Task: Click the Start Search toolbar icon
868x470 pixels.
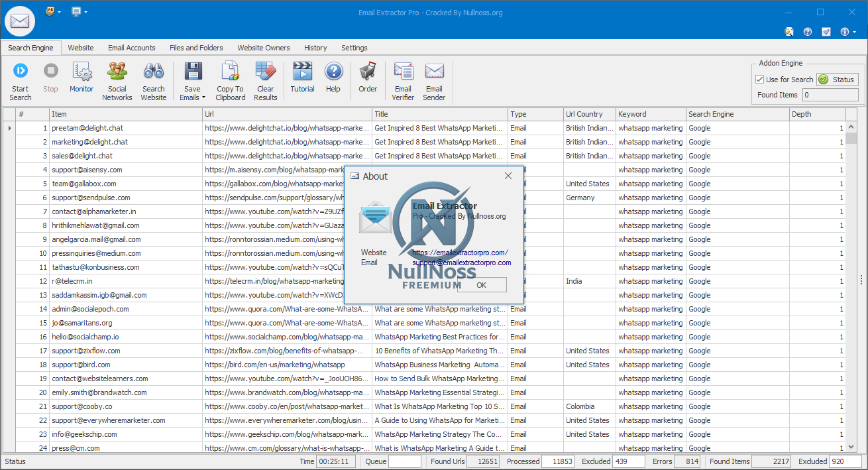Action: pos(21,71)
